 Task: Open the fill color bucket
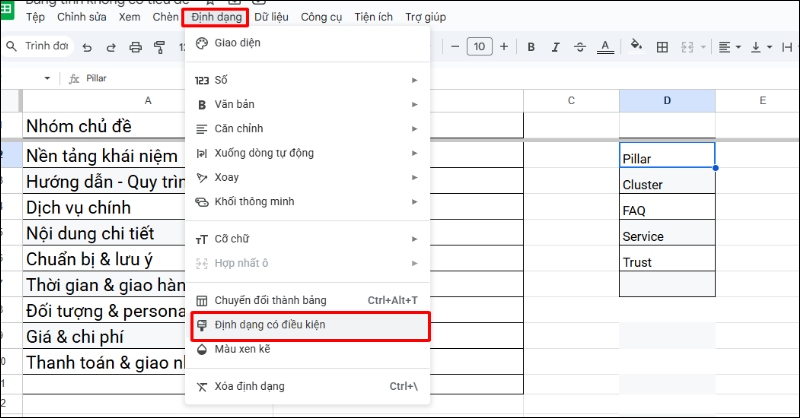point(636,46)
